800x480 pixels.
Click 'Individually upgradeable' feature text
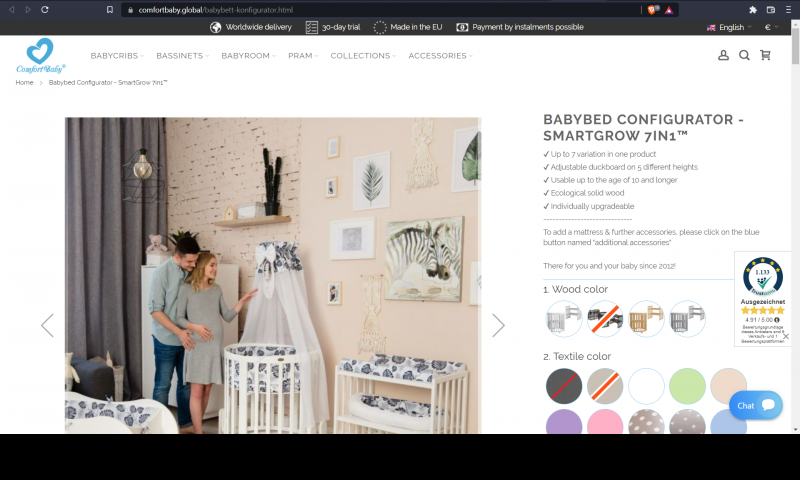(x=592, y=206)
